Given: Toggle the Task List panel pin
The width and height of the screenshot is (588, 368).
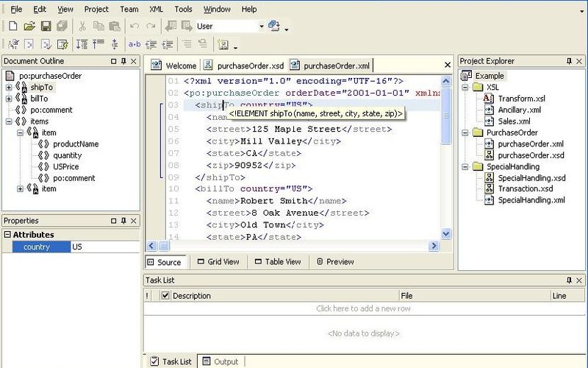Looking at the screenshot, I should [569, 280].
